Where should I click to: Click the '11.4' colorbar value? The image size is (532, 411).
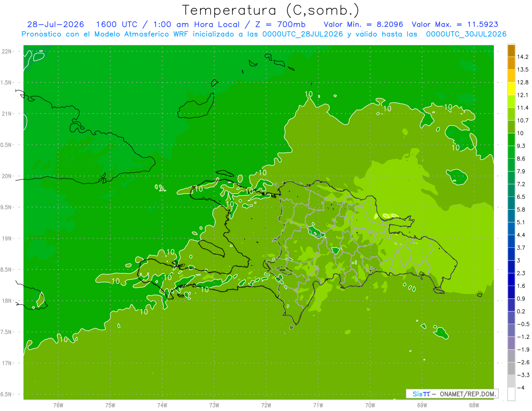tap(522, 108)
